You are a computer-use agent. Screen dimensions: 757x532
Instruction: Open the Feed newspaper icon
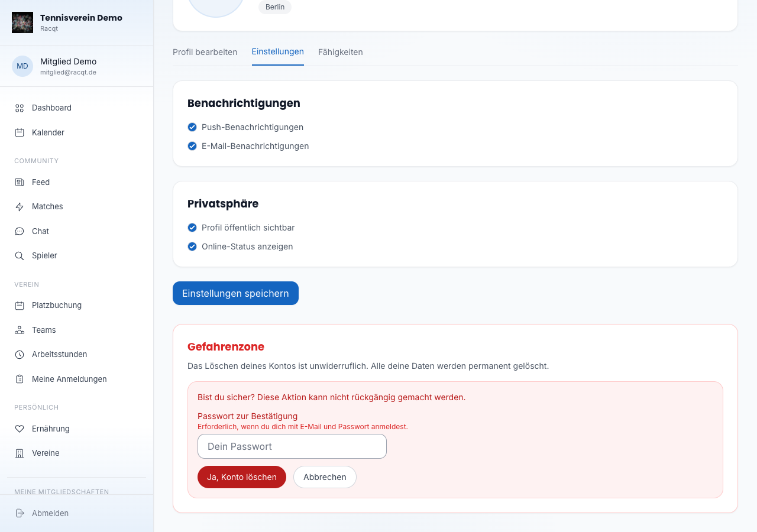click(x=20, y=182)
